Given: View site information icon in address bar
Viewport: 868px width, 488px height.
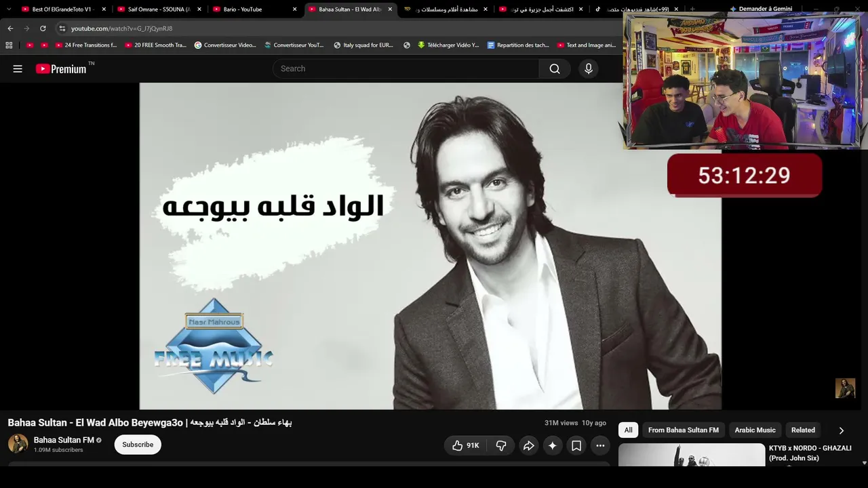Looking at the screenshot, I should point(62,28).
